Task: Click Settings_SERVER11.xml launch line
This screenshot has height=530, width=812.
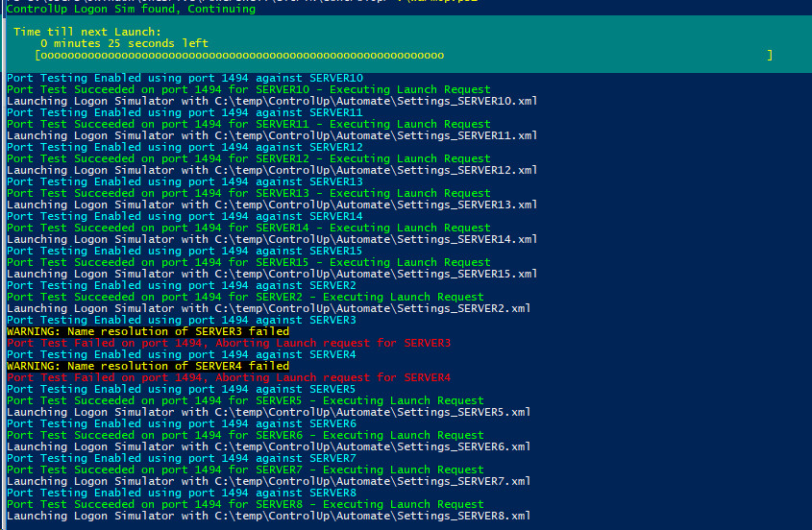Action: 272,135
